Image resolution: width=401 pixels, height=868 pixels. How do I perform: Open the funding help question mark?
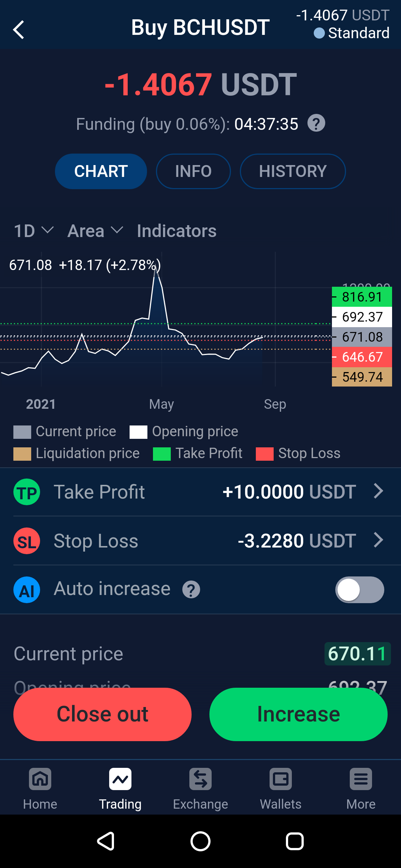pos(316,123)
